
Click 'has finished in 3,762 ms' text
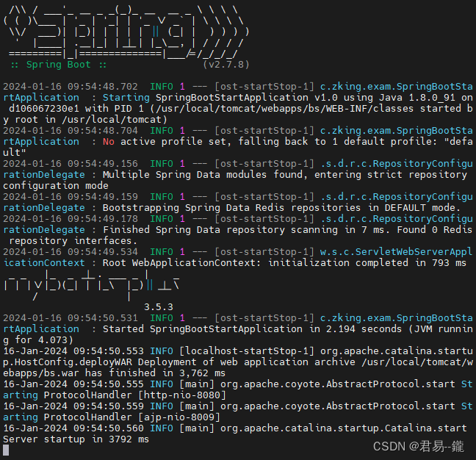pos(156,373)
